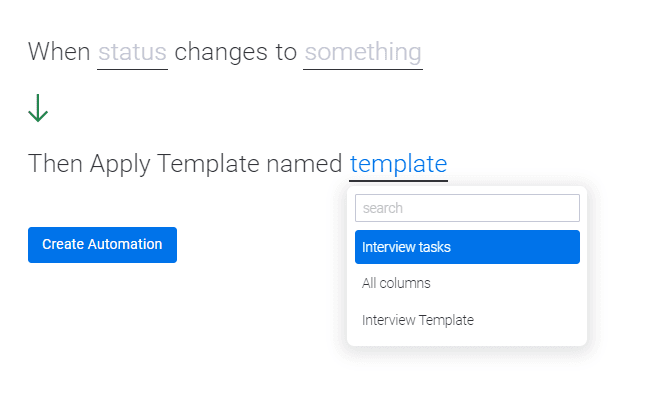
Task: Open the status column picker
Action: click(132, 53)
